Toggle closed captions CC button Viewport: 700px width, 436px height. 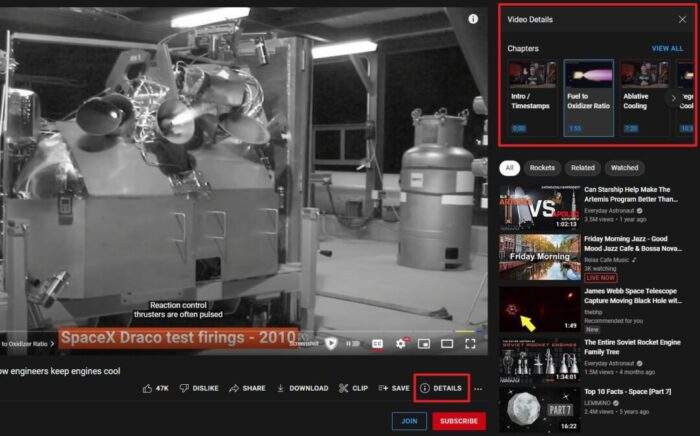[377, 344]
